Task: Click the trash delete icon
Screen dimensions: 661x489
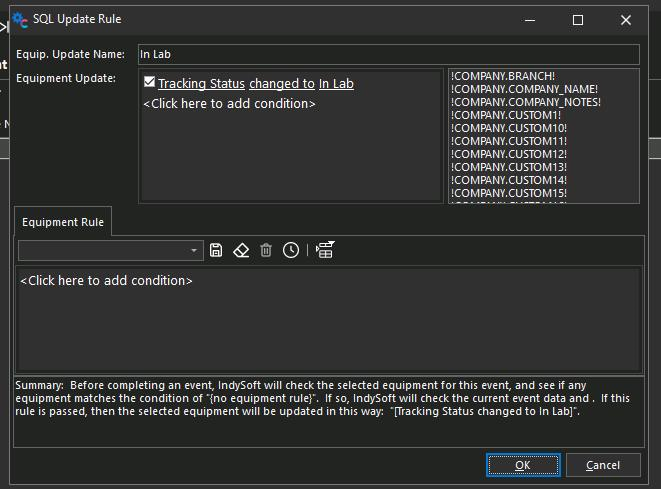Action: [266, 250]
